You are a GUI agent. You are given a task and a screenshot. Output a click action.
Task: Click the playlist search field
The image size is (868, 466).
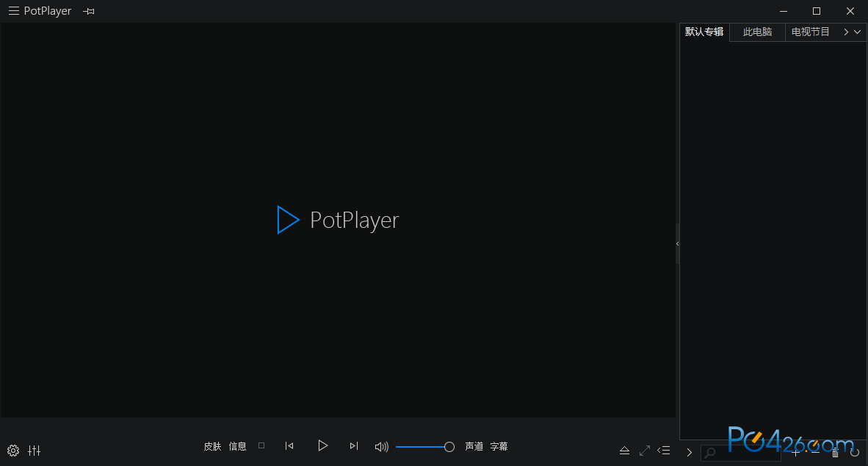point(741,453)
